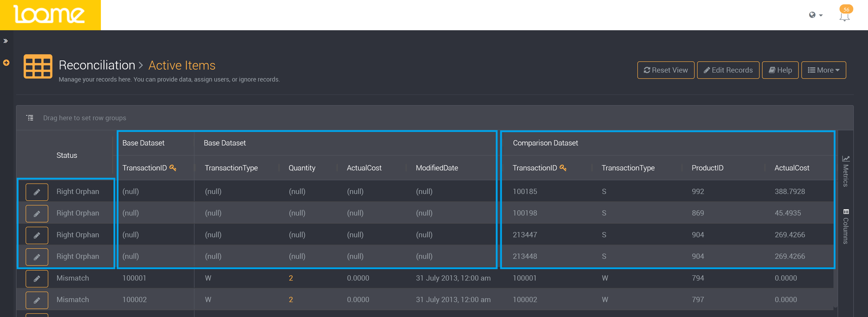Screen dimensions: 868x317
Task: Click the orange plus icon in sidebar
Action: [x=6, y=63]
